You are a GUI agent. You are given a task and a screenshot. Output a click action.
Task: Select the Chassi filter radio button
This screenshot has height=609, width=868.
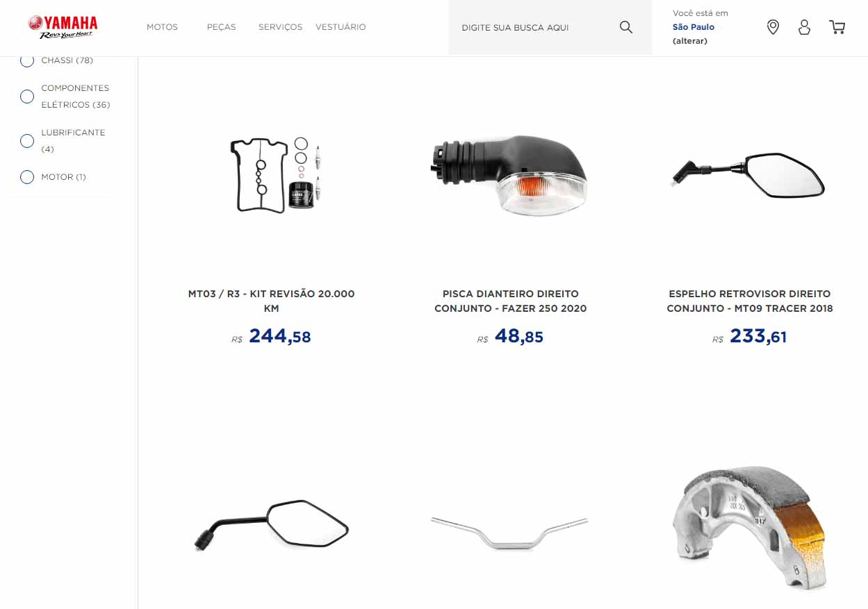(x=27, y=60)
